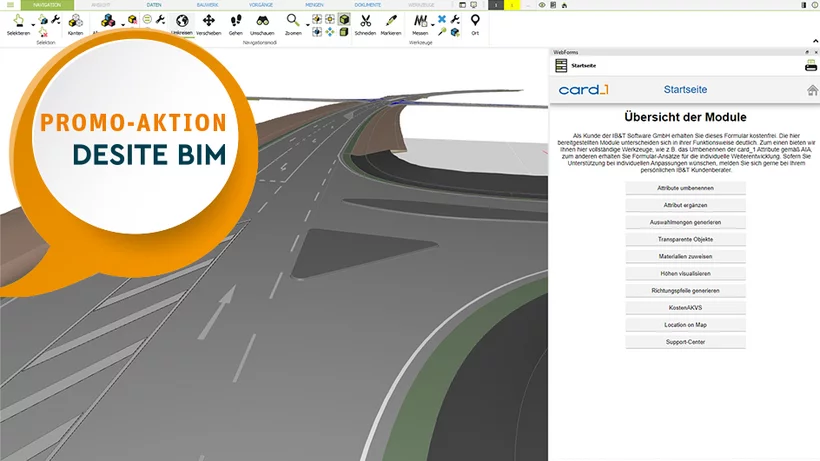This screenshot has width=820, height=461.
Task: Open the Location on Map module
Action: click(685, 325)
